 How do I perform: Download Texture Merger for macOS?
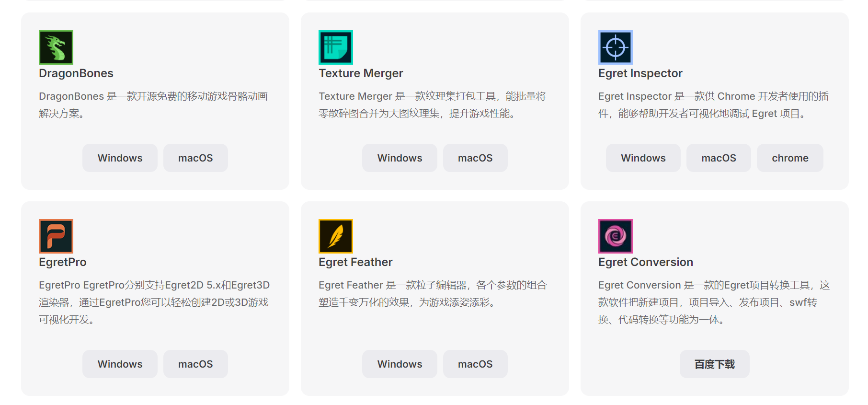(x=475, y=158)
